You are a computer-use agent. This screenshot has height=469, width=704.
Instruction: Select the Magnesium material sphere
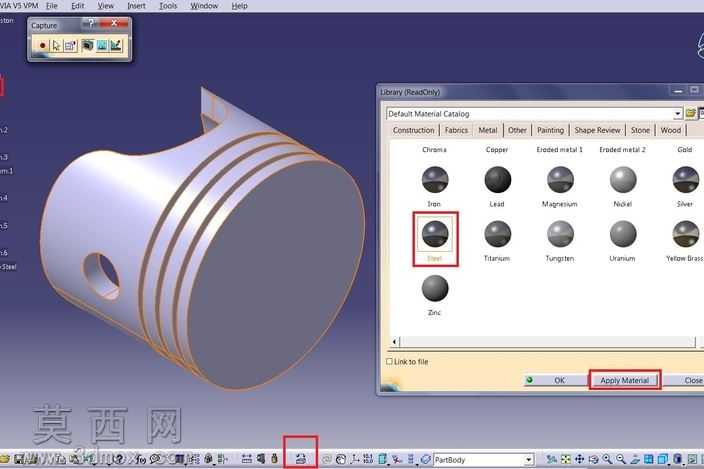click(560, 180)
